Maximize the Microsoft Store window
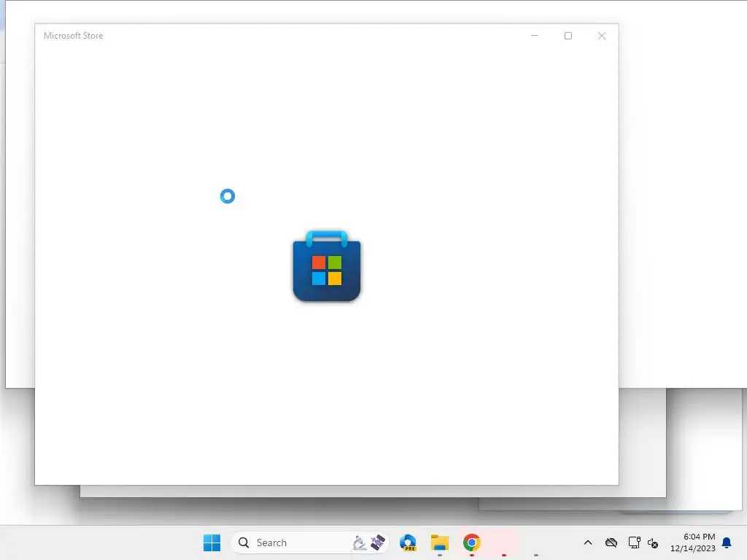Screen dimensions: 747x560 click(x=568, y=36)
